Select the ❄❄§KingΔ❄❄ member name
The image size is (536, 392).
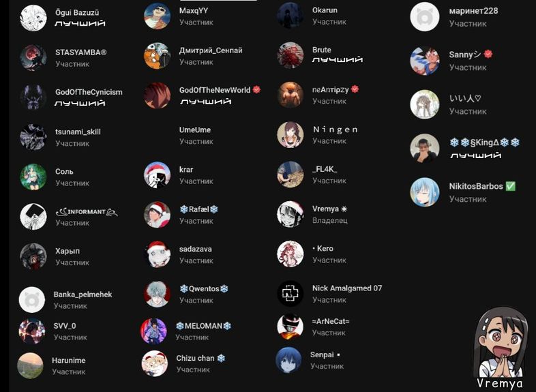coord(484,142)
